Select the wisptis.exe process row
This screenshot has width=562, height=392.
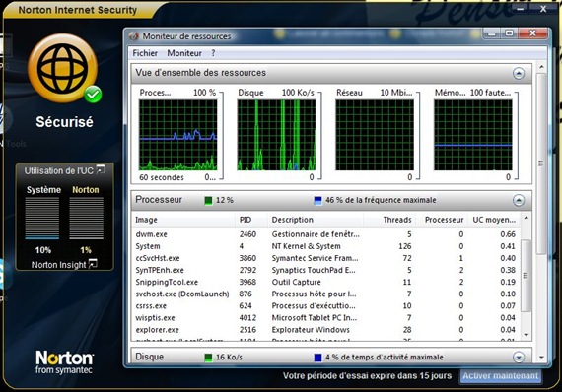325,318
